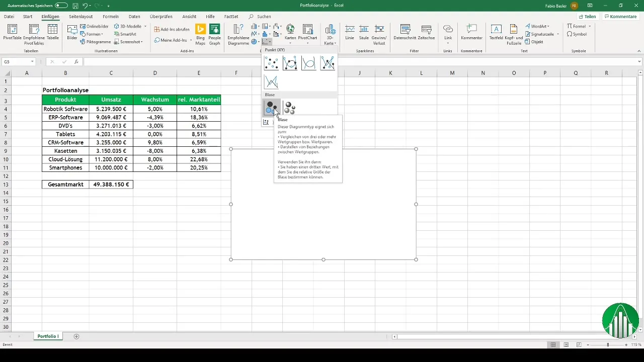Image resolution: width=644 pixels, height=362 pixels.
Task: Insert a Säule sparkline
Action: (364, 32)
